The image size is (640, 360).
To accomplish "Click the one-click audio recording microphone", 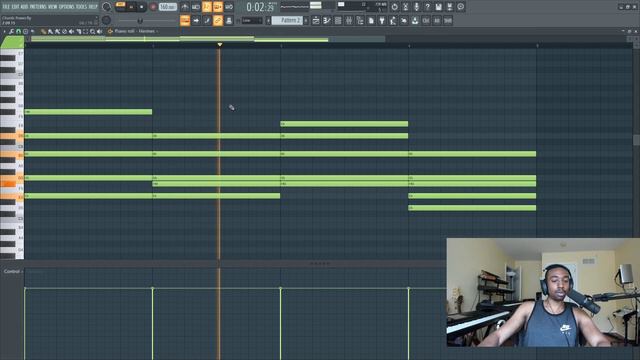I will [416, 7].
